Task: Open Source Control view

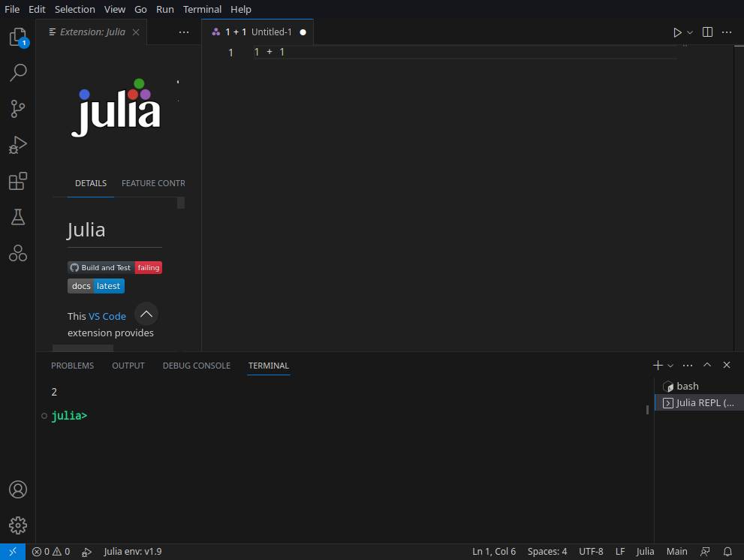Action: point(18,109)
